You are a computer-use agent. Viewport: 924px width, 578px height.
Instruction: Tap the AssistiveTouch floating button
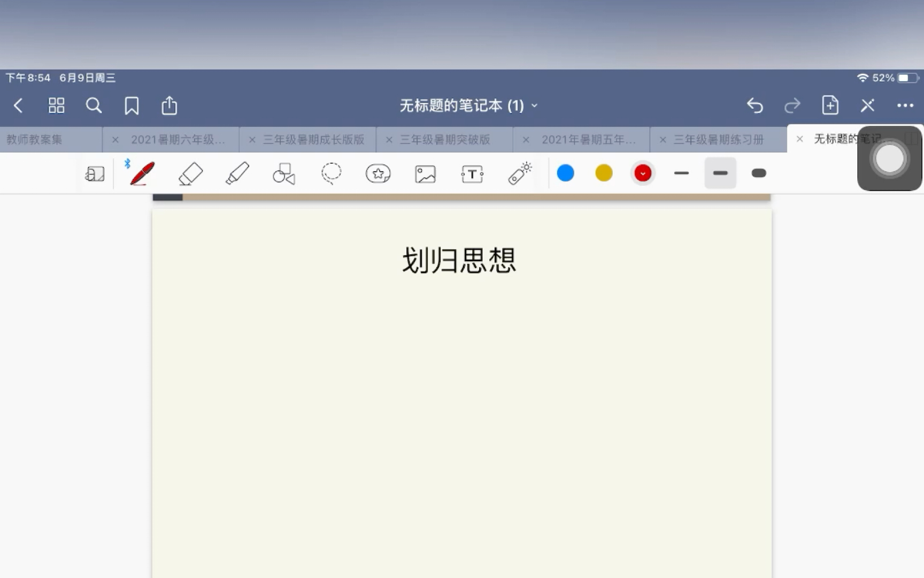click(x=890, y=158)
